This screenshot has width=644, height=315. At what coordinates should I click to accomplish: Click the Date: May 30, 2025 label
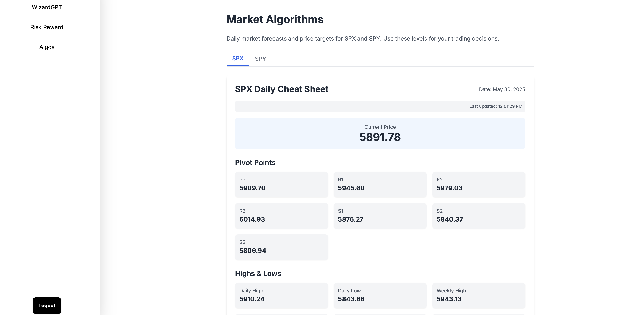point(502,89)
